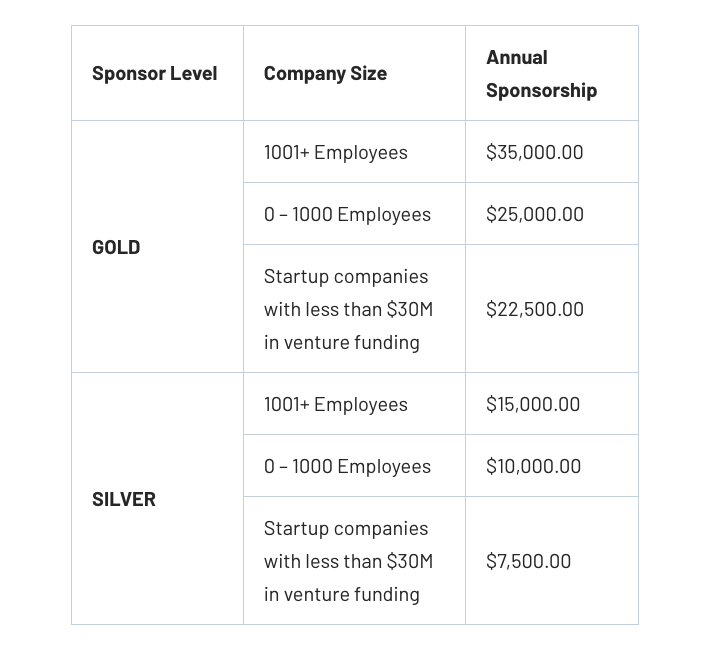Click 1001+ Employees in the Gold section

tap(336, 152)
